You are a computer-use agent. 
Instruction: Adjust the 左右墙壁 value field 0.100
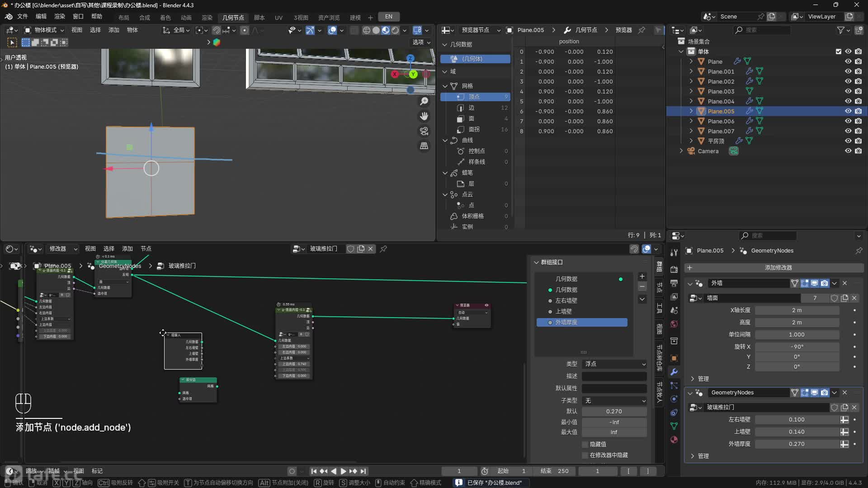click(x=797, y=420)
